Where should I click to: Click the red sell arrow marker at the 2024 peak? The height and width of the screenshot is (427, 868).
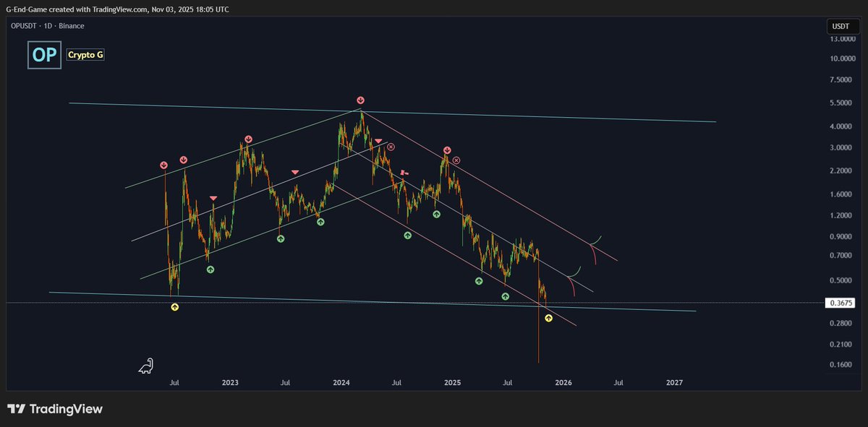tap(359, 100)
